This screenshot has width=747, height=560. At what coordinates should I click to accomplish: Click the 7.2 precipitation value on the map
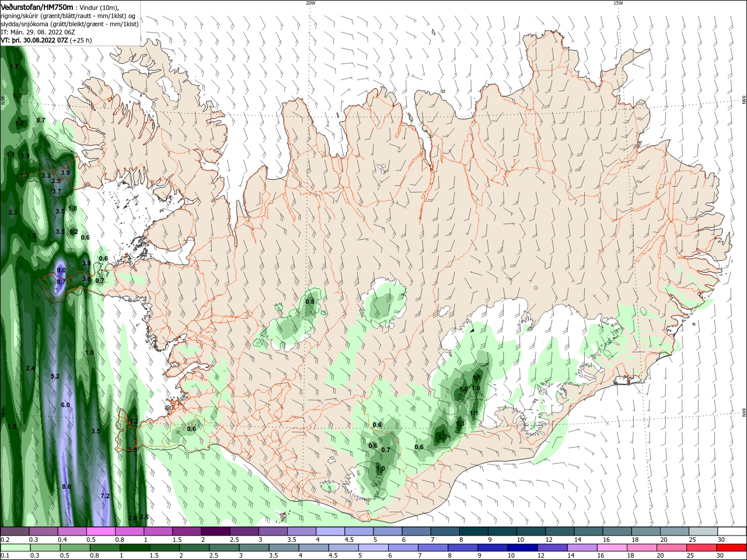[105, 496]
